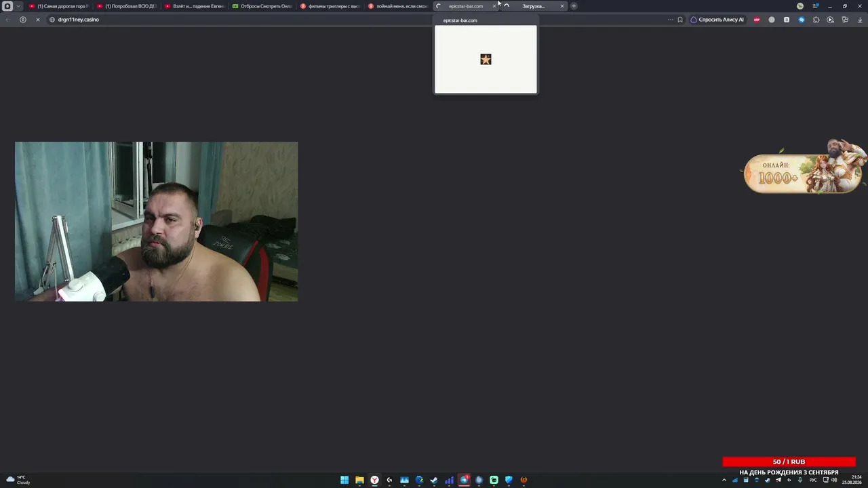Open the media playback control icon

click(x=831, y=20)
